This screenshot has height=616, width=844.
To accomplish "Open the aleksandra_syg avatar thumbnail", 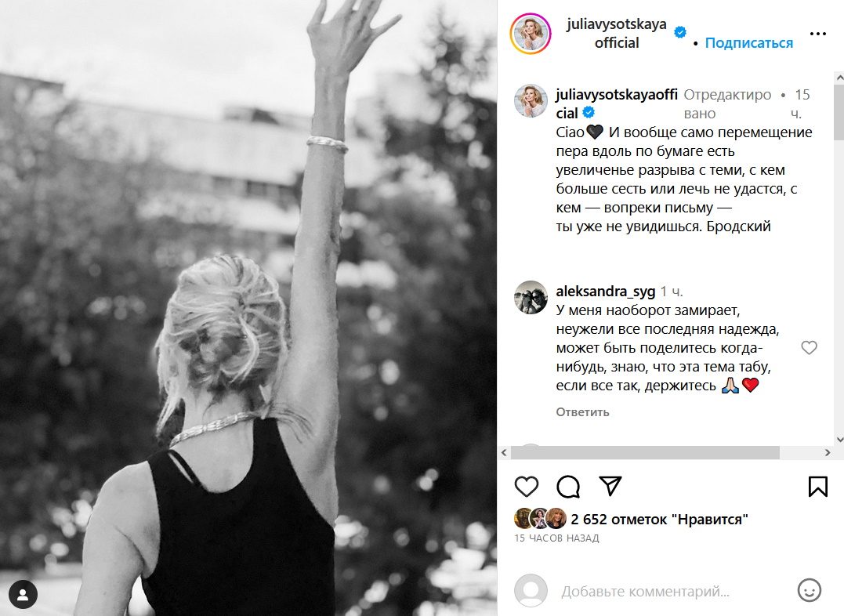I will click(x=531, y=297).
